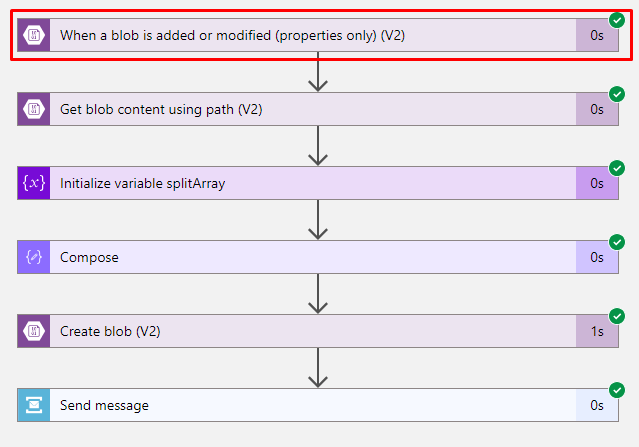Image resolution: width=639 pixels, height=447 pixels.
Task: Click green checkmark on Send message step
Action: (617, 390)
